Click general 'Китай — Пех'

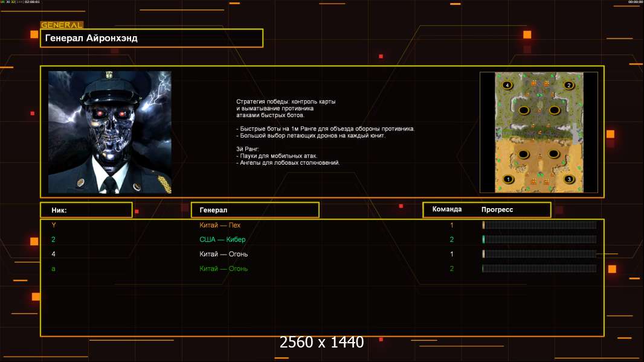(x=220, y=225)
